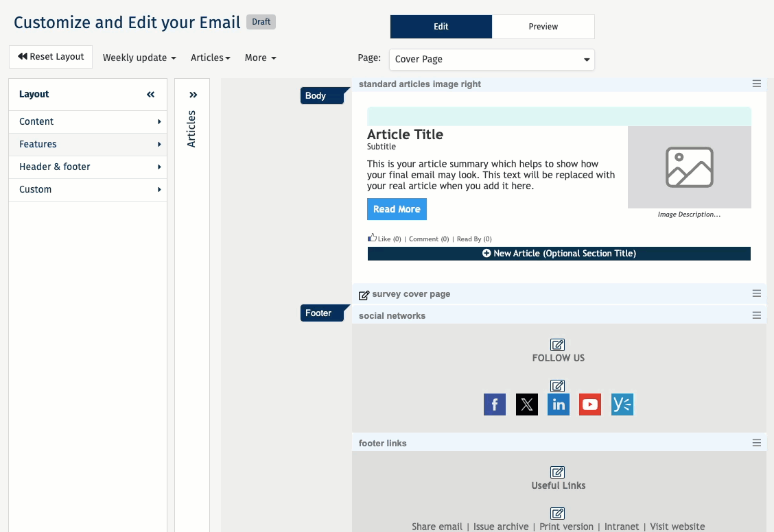This screenshot has height=532, width=774.
Task: Collapse the Layout panel
Action: (151, 95)
